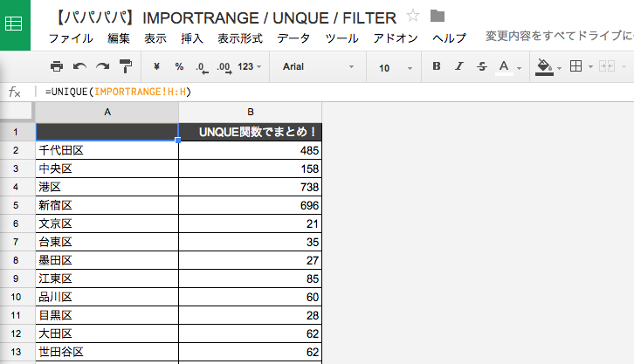The width and height of the screenshot is (634, 364).
Task: Star this spreadsheet document
Action: click(x=413, y=17)
